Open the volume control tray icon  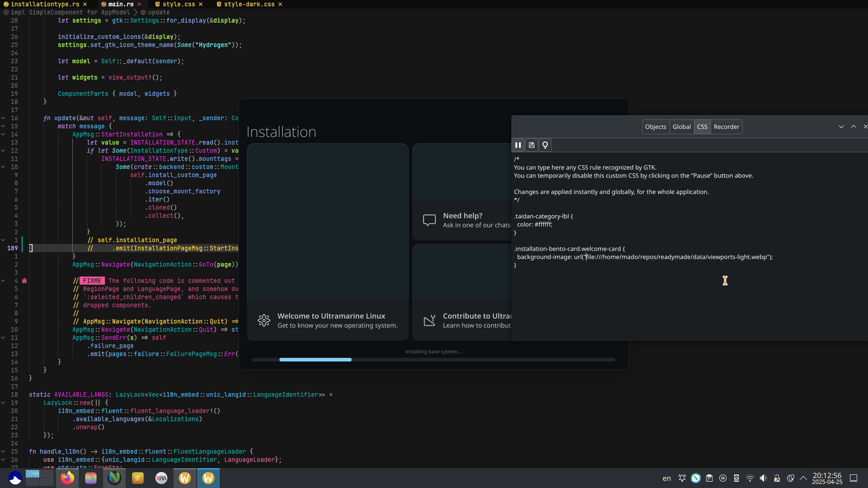click(x=763, y=478)
